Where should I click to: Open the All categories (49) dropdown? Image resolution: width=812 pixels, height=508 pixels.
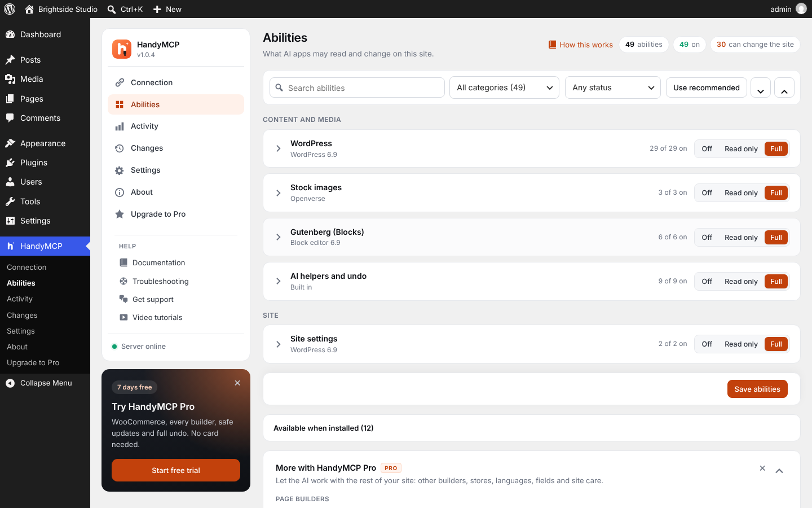pyautogui.click(x=504, y=87)
